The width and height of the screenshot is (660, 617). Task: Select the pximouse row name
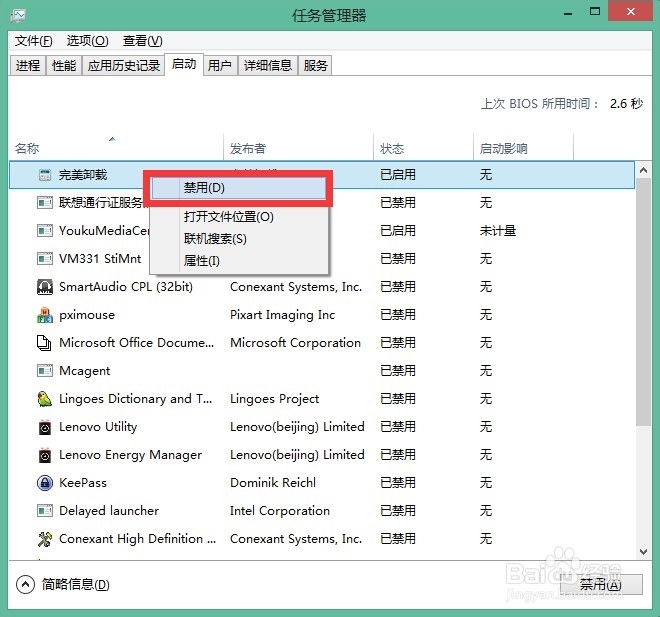tap(87, 315)
